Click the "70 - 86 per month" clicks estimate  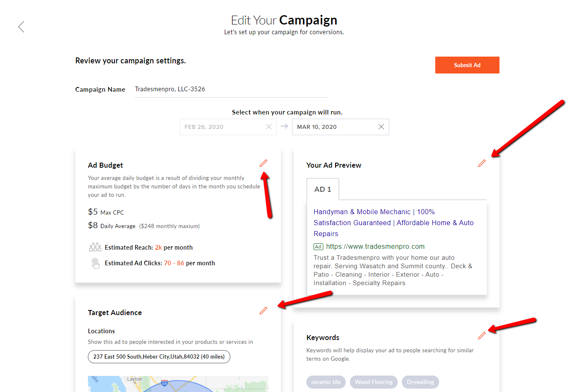(x=189, y=263)
